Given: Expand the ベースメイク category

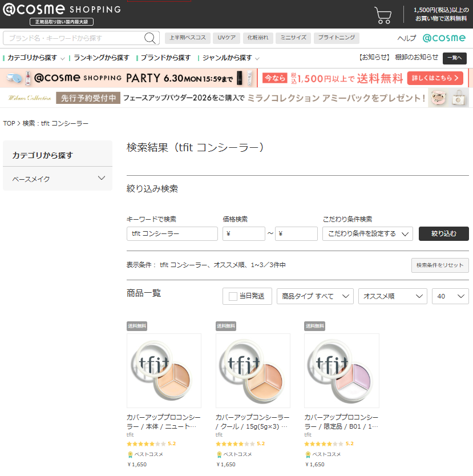Looking at the screenshot, I should (58, 179).
